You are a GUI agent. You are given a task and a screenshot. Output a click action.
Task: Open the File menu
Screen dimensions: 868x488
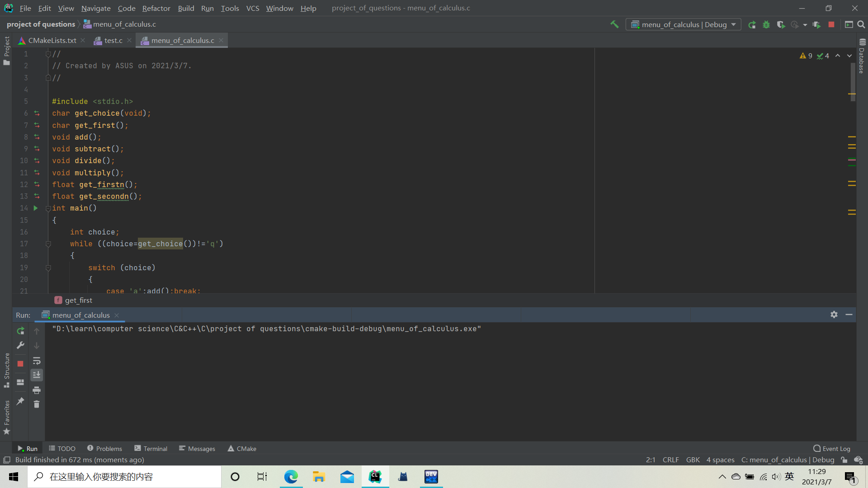[x=25, y=8]
